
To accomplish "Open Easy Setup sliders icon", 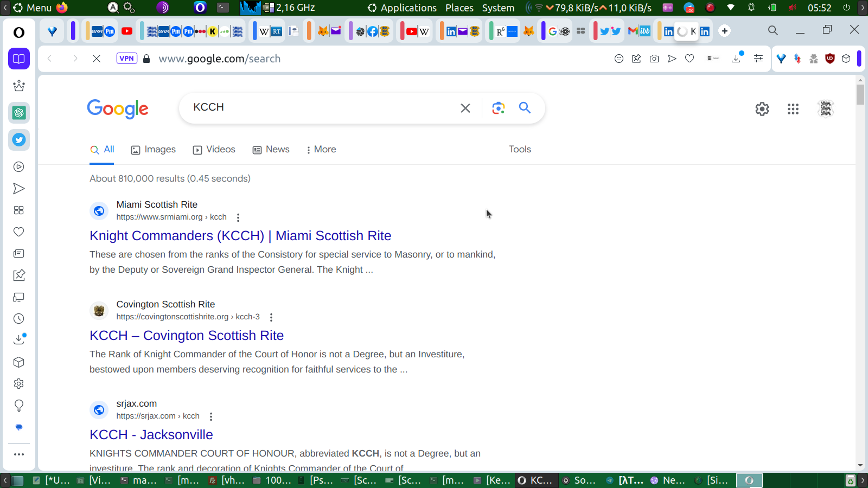I will (x=758, y=59).
